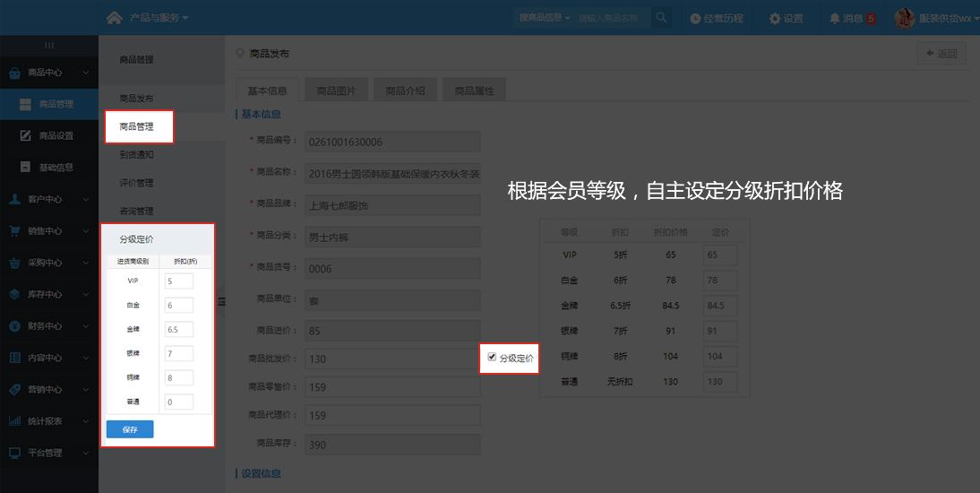This screenshot has width=980, height=493.
Task: Switch to 基本信息 tab
Action: [x=268, y=91]
